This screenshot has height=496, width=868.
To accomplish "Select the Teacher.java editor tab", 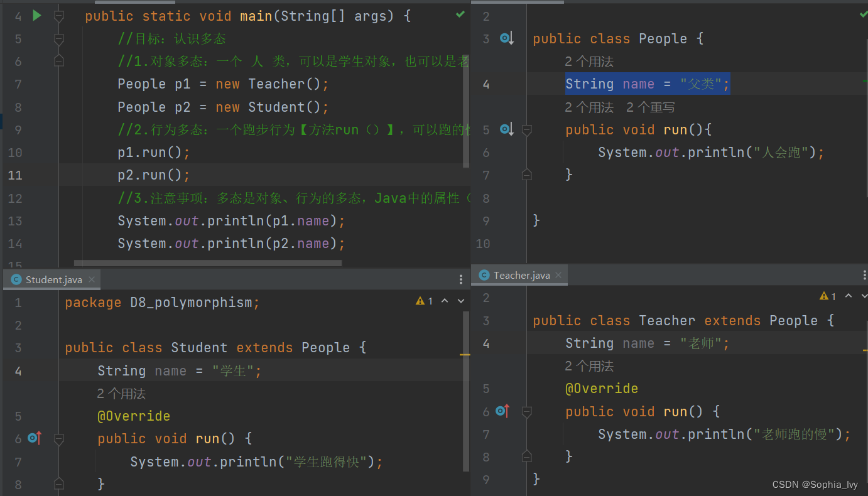I will [x=519, y=275].
